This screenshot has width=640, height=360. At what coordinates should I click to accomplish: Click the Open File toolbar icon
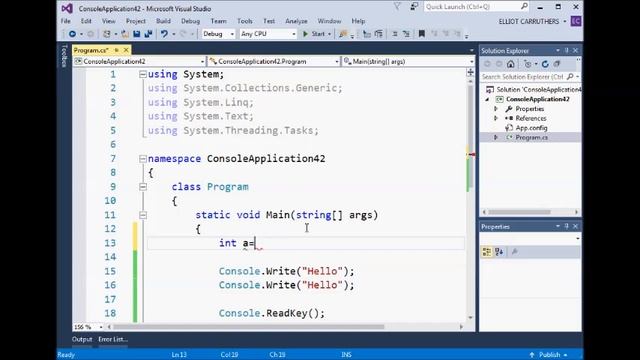click(x=125, y=34)
